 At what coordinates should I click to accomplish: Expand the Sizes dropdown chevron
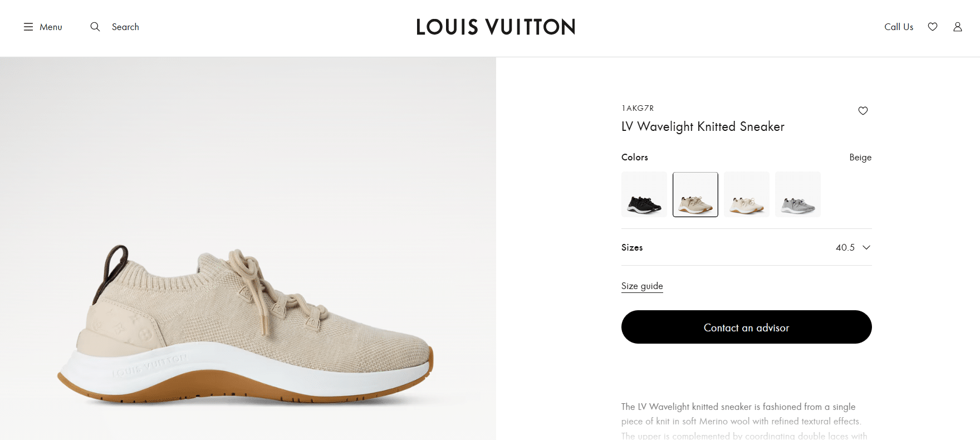[866, 247]
